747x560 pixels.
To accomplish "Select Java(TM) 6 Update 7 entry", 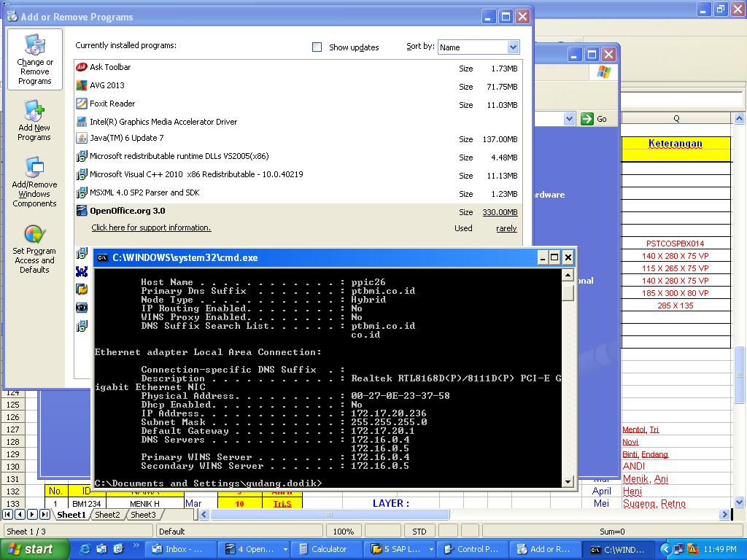I will coord(126,138).
